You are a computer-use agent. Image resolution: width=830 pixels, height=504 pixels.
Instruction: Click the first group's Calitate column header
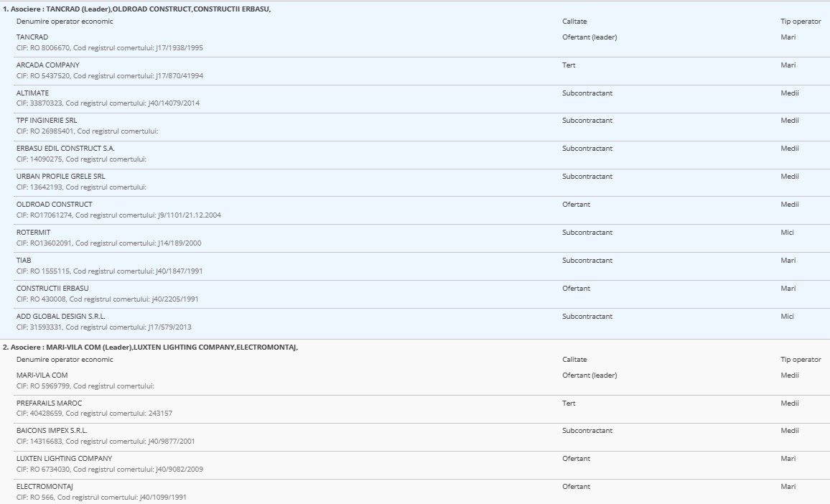pos(574,22)
